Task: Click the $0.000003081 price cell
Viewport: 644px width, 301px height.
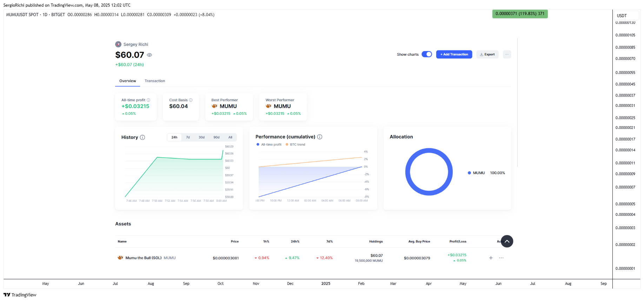Action: pyautogui.click(x=226, y=258)
